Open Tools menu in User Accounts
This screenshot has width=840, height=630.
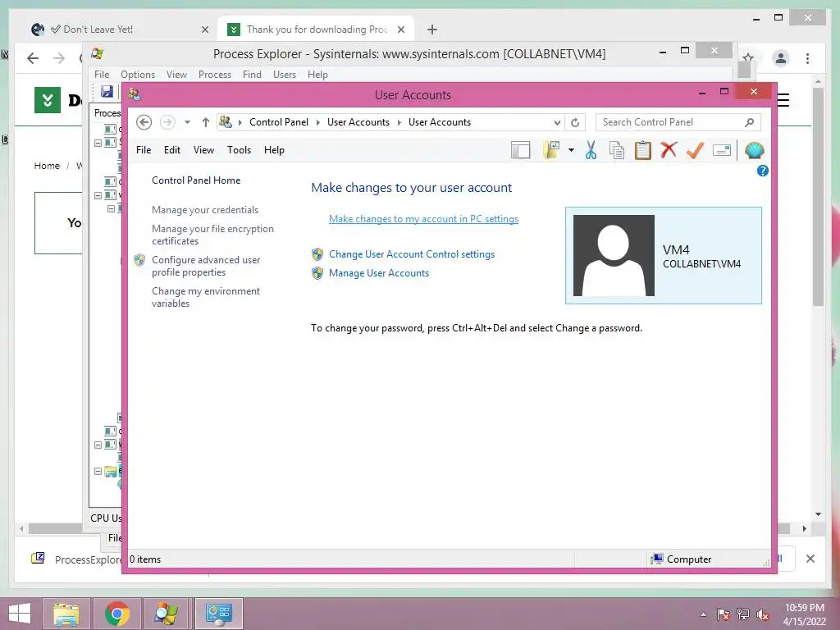coord(239,150)
